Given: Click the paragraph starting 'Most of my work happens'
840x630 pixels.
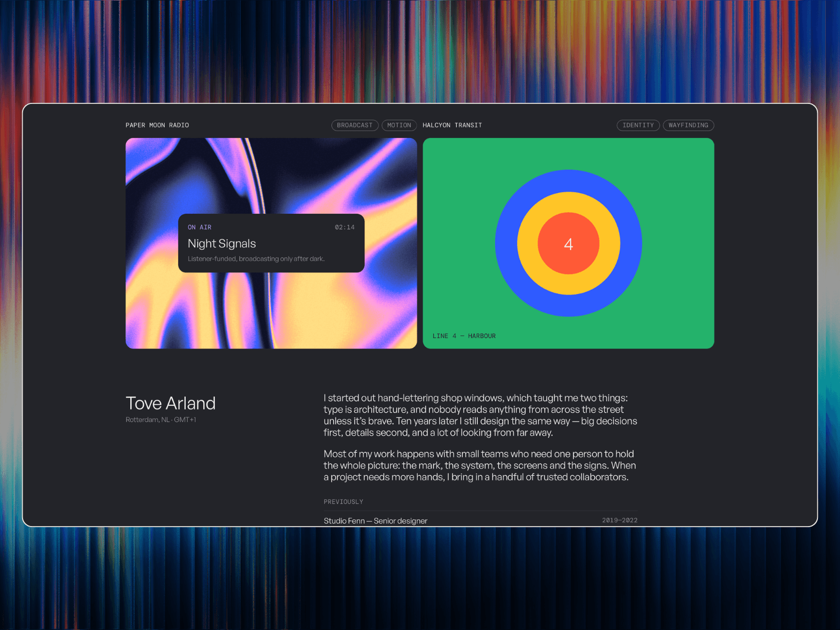Looking at the screenshot, I should 480,465.
